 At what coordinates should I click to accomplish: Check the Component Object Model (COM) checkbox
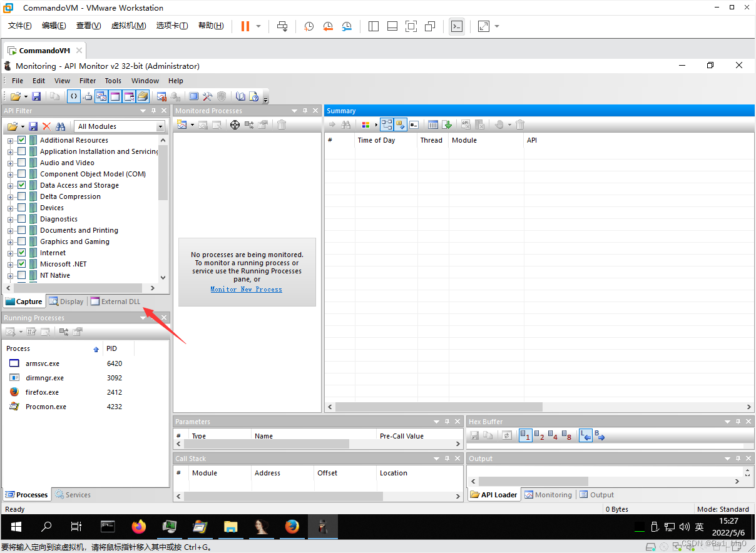[22, 174]
